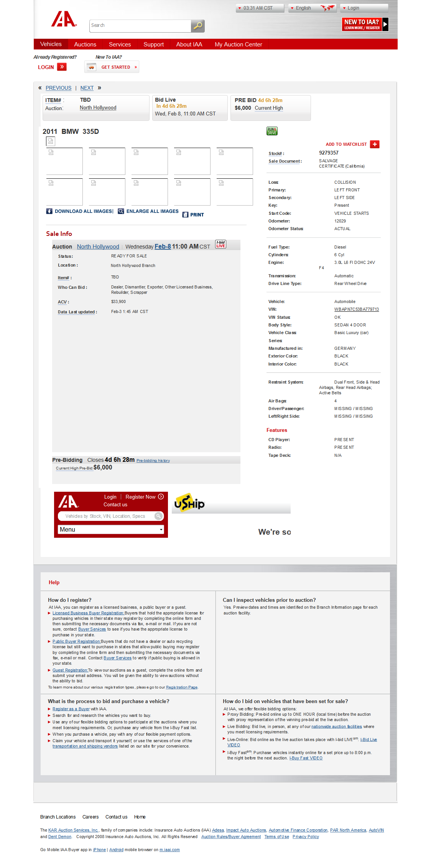This screenshot has width=431, height=868.
Task: Click the Current High Pre-Bid label
Action: click(74, 468)
